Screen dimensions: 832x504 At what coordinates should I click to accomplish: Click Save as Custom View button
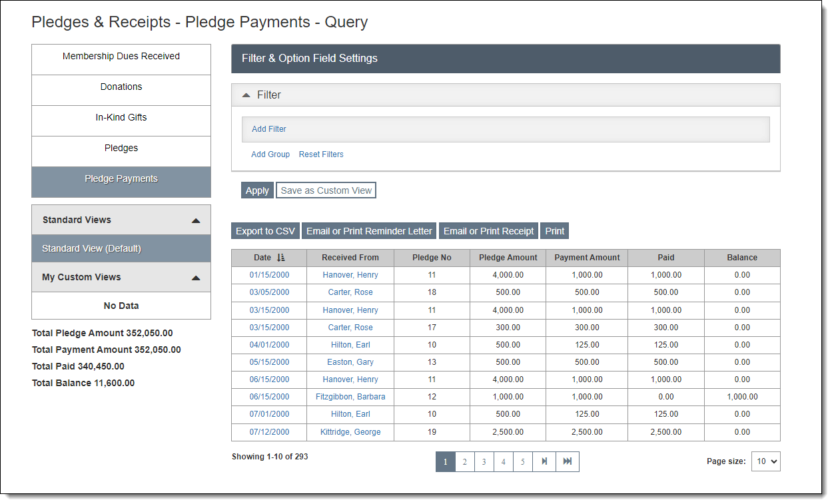326,190
